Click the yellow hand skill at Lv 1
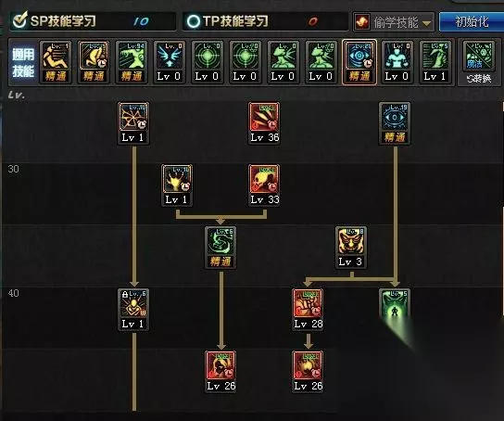 pos(177,179)
